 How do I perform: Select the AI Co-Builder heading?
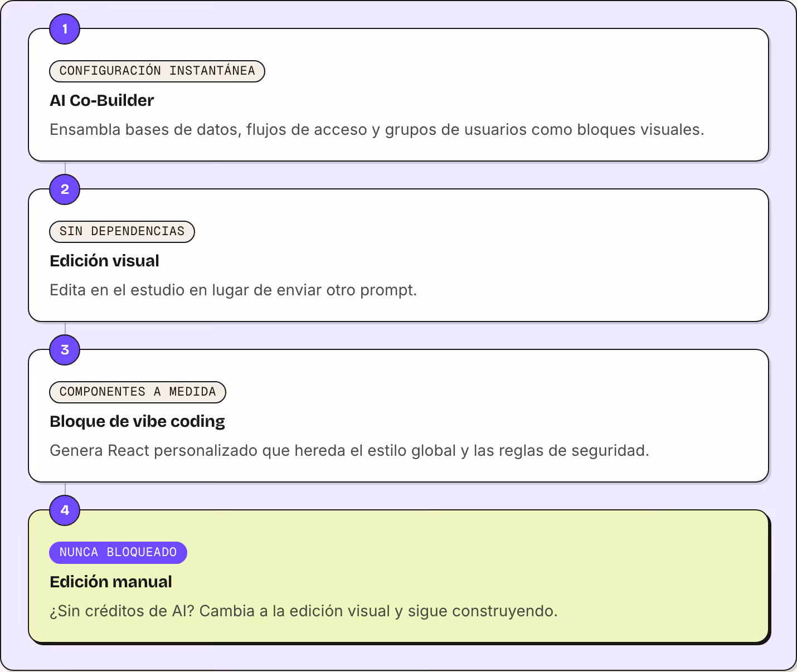(102, 100)
